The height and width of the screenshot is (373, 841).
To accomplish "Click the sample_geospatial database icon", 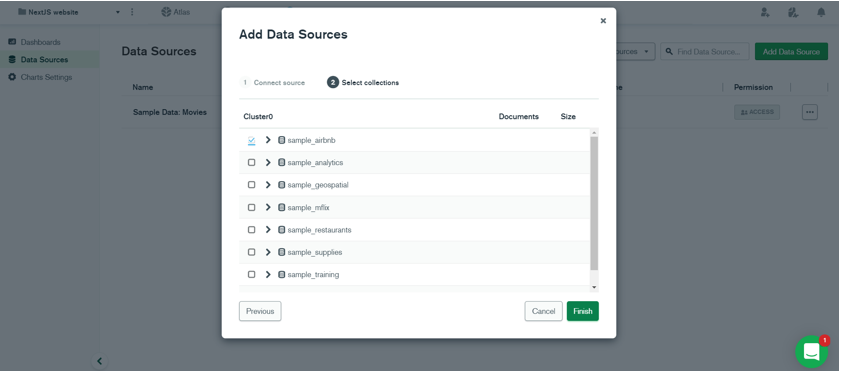I will (282, 185).
